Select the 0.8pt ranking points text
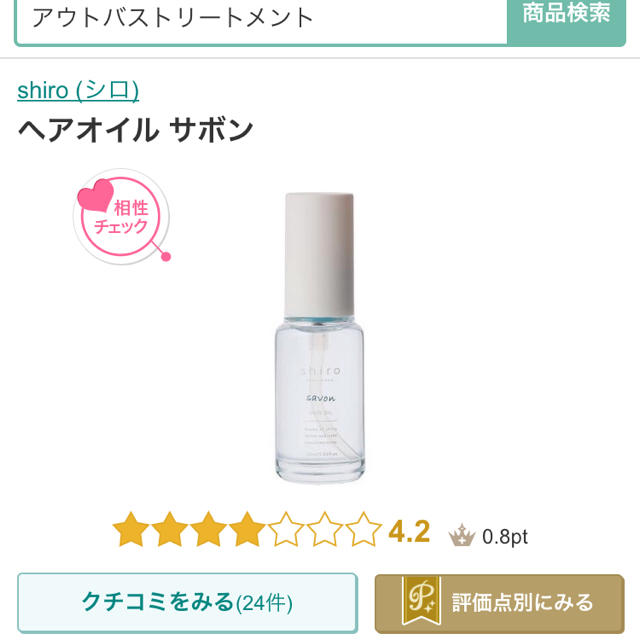Viewport: 640px width, 640px height. [x=505, y=537]
